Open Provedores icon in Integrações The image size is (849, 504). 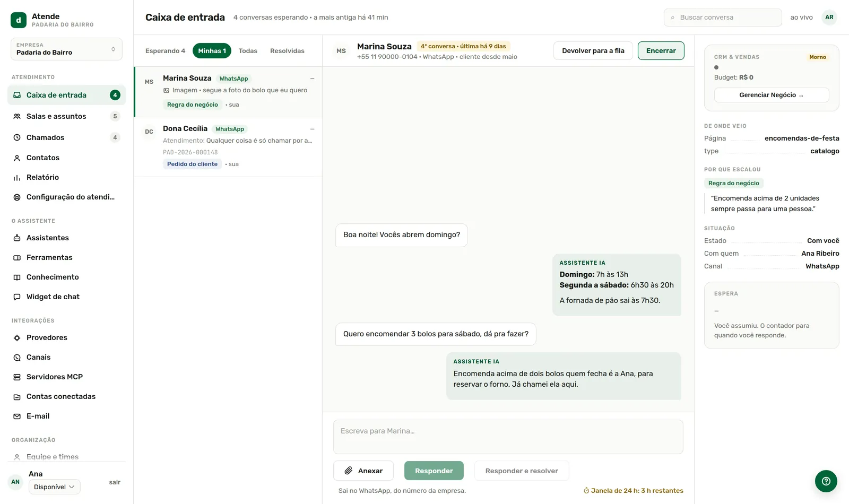point(17,337)
